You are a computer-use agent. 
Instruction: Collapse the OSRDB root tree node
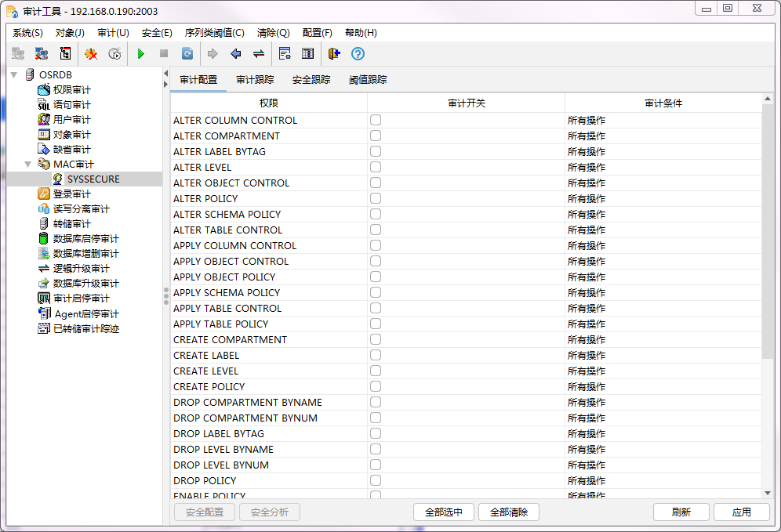14,74
